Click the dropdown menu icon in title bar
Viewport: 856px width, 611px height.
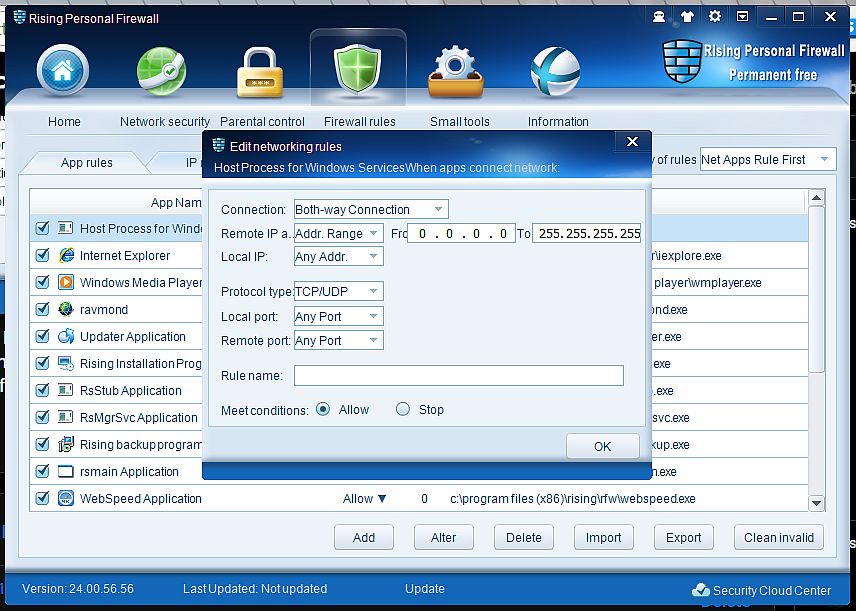point(742,17)
